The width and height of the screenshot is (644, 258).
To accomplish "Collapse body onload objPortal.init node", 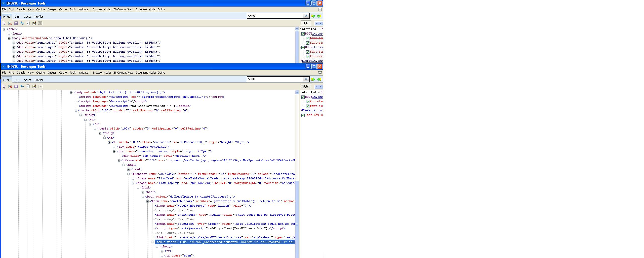I will pyautogui.click(x=71, y=92).
